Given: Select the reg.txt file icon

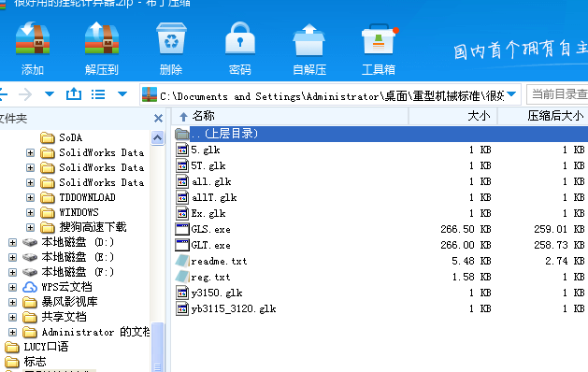Looking at the screenshot, I should (182, 277).
